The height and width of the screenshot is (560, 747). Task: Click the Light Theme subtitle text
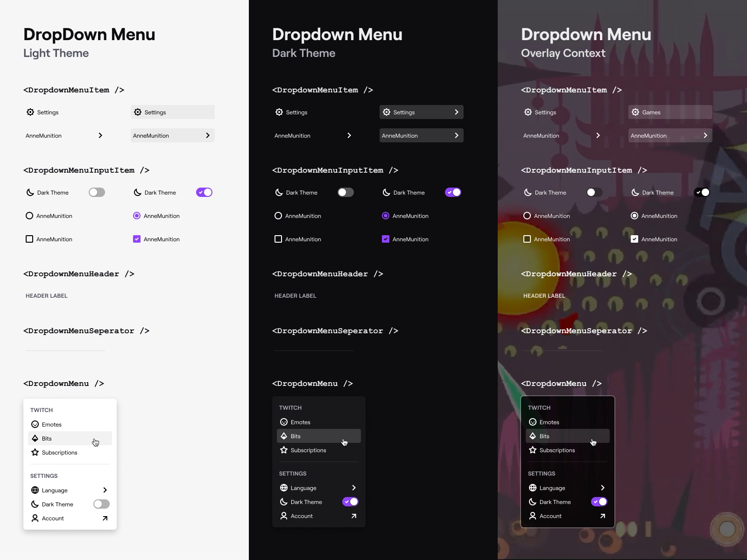point(56,53)
